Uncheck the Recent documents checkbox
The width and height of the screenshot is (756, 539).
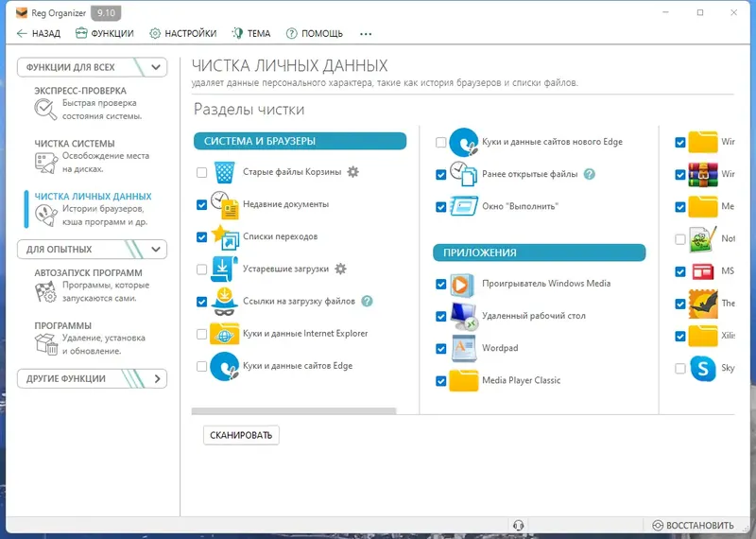pos(201,204)
